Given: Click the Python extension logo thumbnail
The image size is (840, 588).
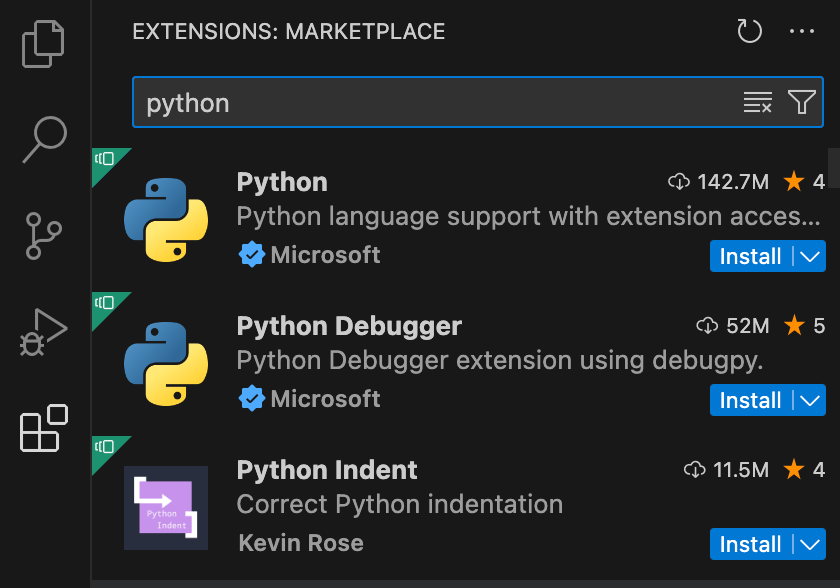Looking at the screenshot, I should pos(166,220).
